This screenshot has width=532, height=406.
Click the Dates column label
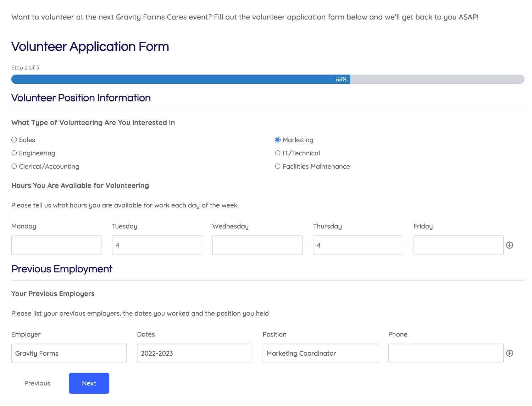(x=146, y=334)
